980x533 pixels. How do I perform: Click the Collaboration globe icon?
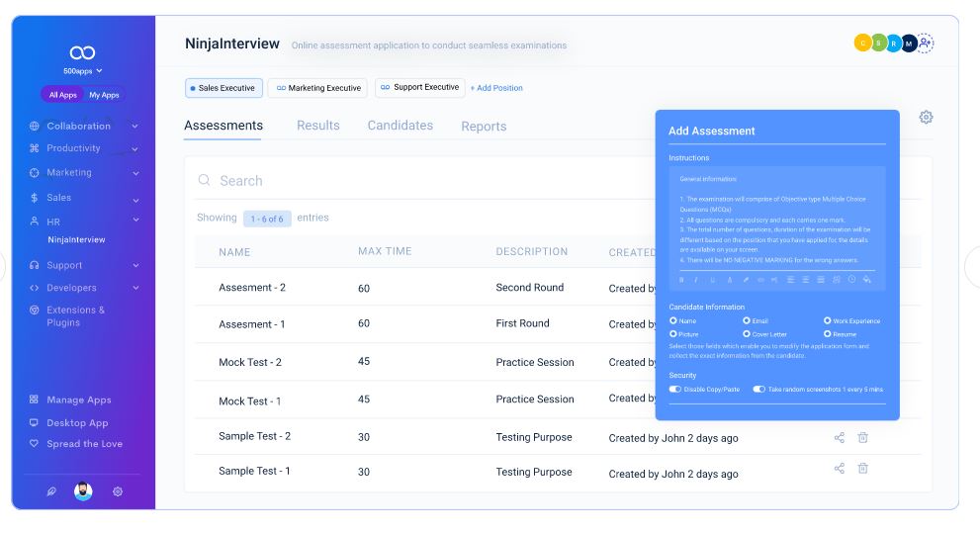coord(35,126)
